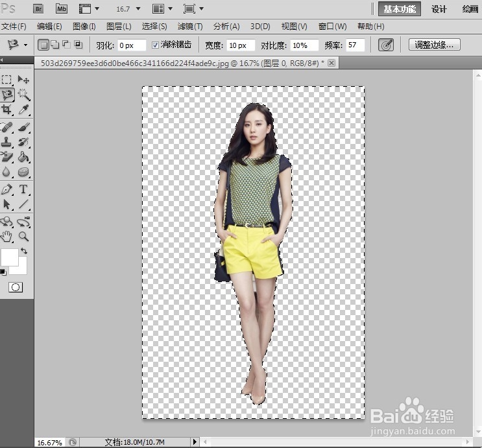Switch to 设计 workspace
This screenshot has width=482, height=448.
(439, 9)
